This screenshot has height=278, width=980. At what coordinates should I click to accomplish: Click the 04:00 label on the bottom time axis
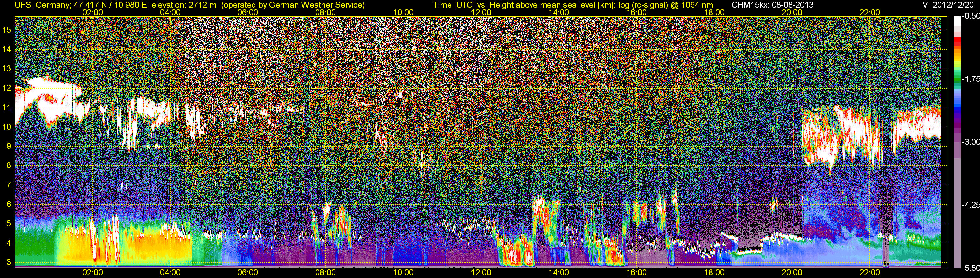click(x=170, y=273)
